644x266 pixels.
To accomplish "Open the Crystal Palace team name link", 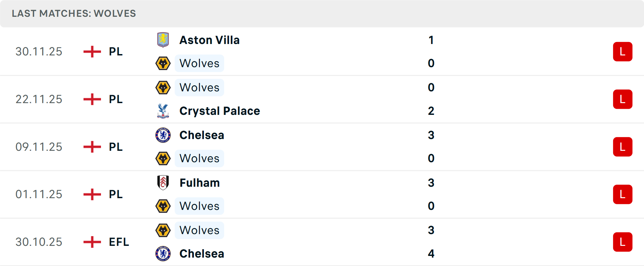I will click(x=219, y=111).
